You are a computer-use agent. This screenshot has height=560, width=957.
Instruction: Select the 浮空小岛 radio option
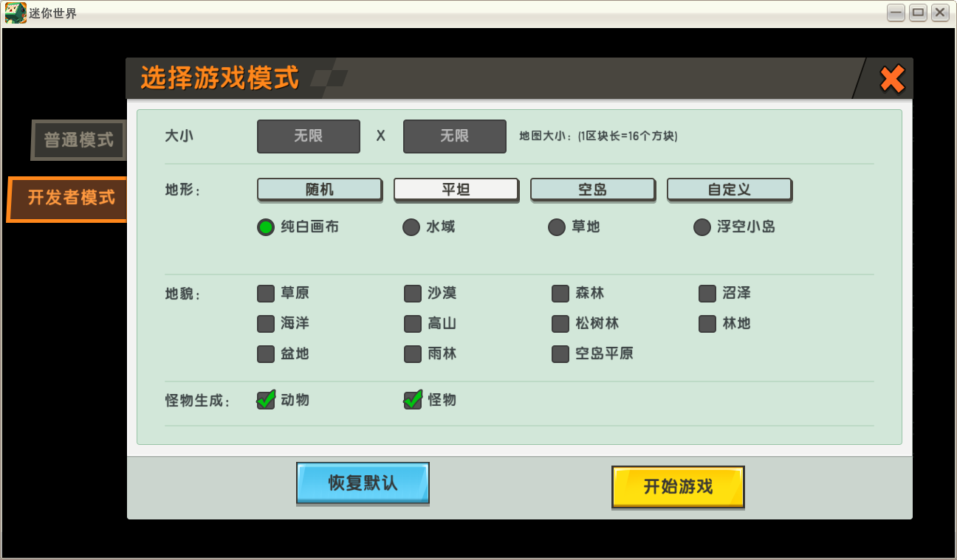(702, 227)
